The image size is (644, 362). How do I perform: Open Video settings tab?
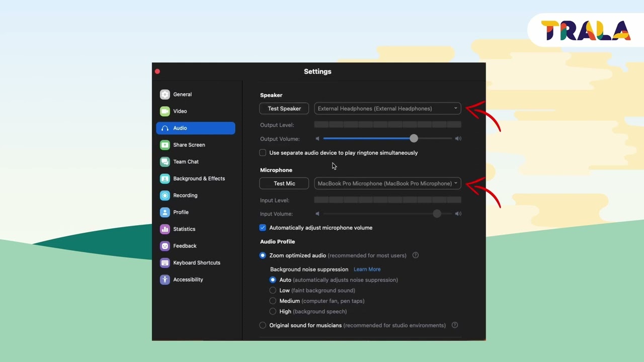[196, 111]
